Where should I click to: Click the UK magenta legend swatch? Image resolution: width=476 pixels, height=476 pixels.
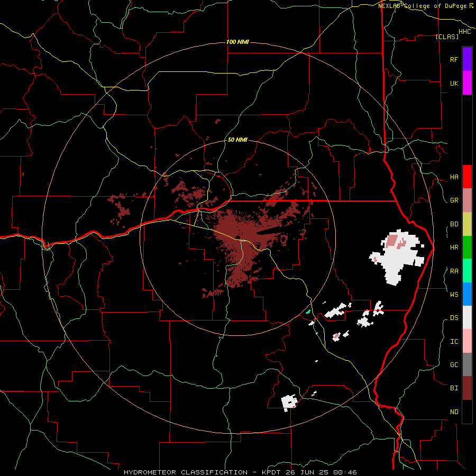pos(467,83)
